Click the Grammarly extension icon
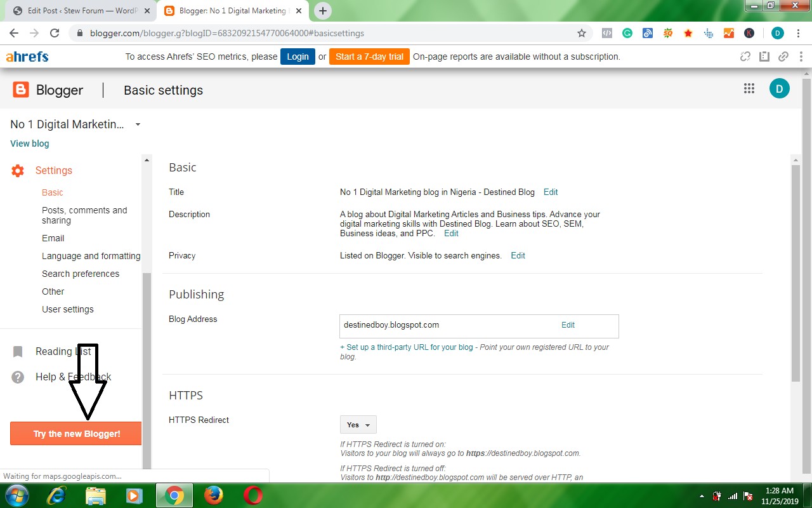This screenshot has width=812, height=508. coord(627,33)
